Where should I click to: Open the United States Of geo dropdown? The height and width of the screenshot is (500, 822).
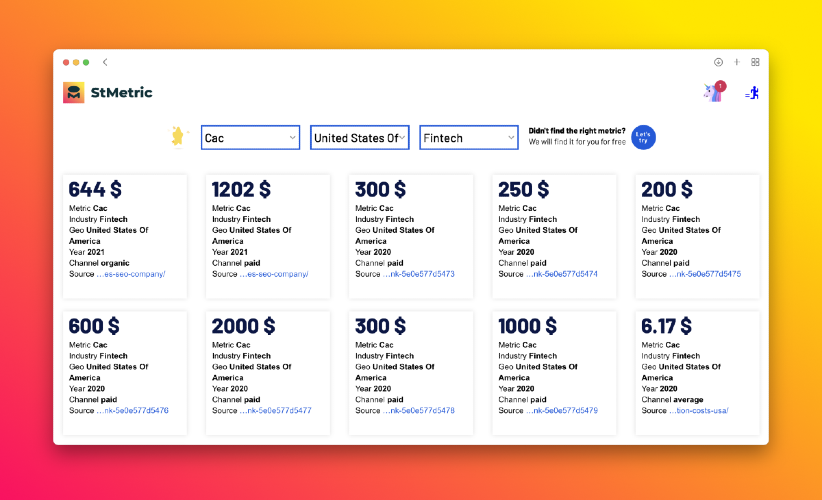point(359,138)
